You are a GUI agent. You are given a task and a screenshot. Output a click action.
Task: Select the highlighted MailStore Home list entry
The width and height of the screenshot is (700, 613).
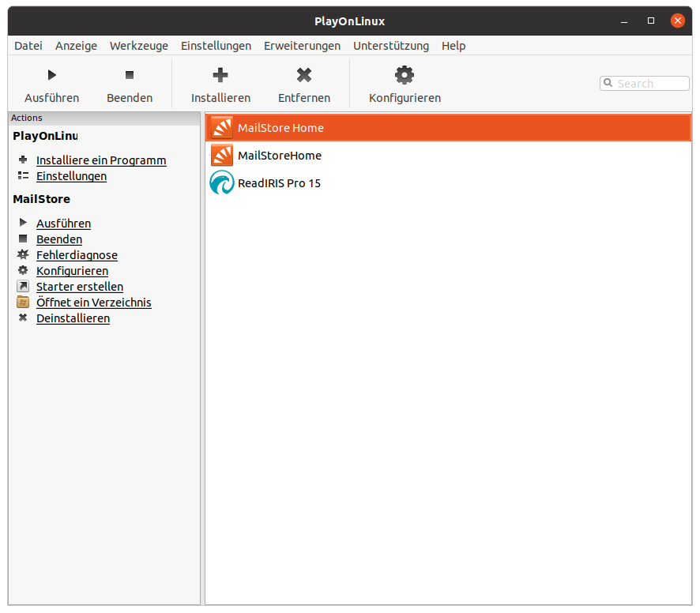447,128
